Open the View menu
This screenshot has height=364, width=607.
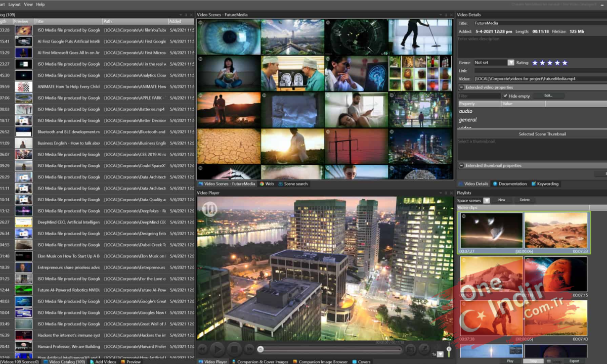pyautogui.click(x=28, y=4)
